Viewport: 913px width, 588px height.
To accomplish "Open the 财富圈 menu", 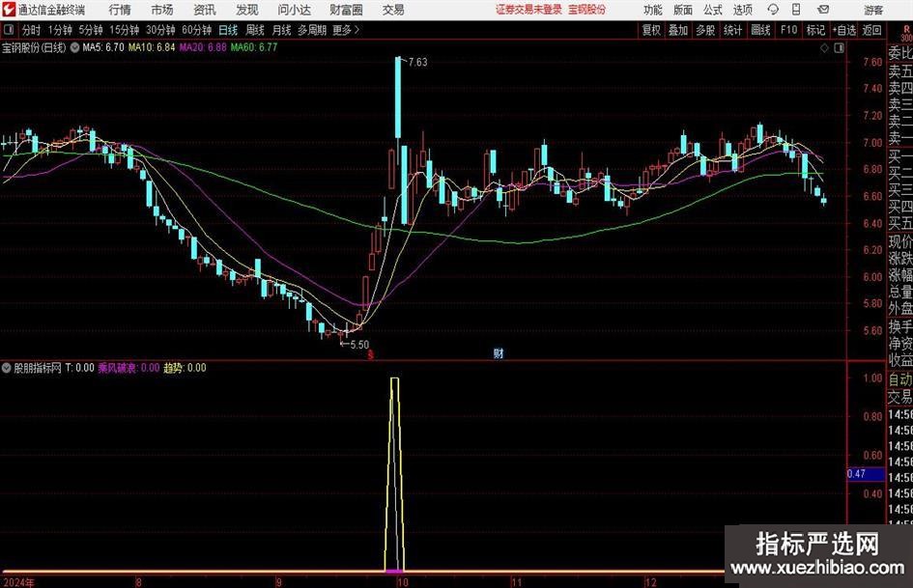I will (346, 10).
